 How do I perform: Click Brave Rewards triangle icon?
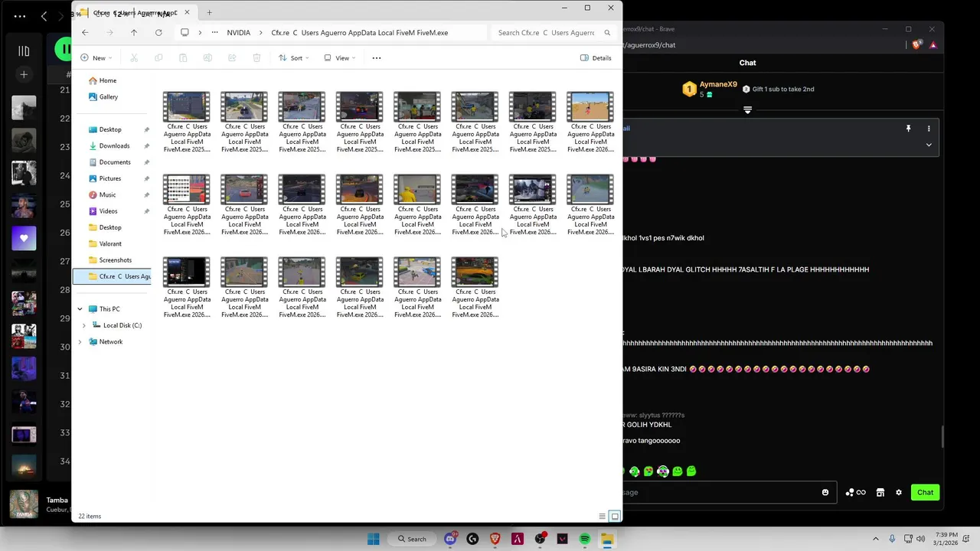coord(933,44)
